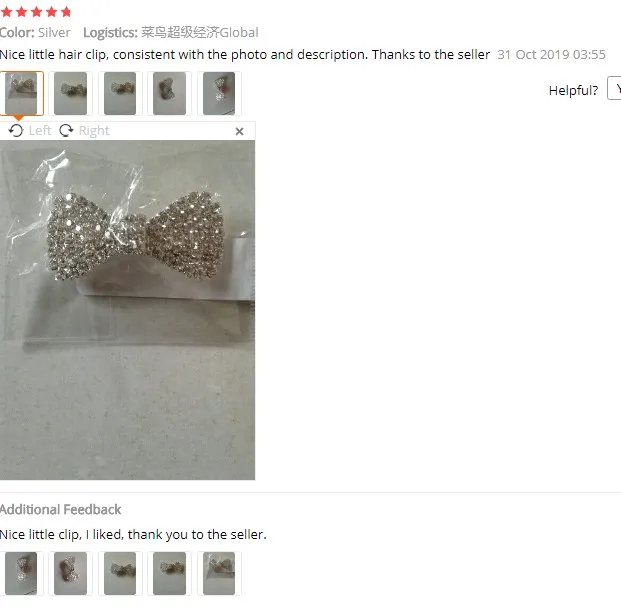Select fifth Additional Feedback photo thumbnail
Screen dimensions: 621x607
pos(219,573)
